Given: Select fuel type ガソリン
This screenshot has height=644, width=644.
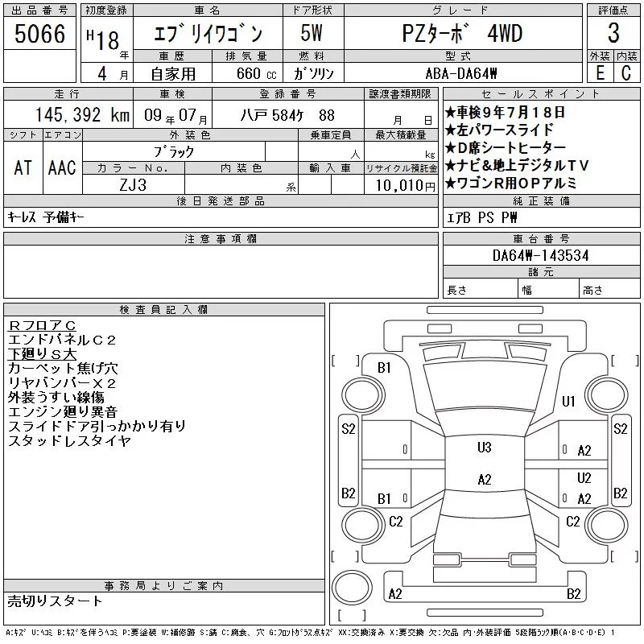Looking at the screenshot, I should click(313, 73).
